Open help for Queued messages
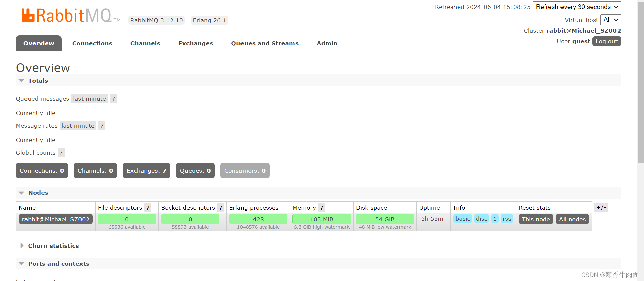 [x=113, y=99]
